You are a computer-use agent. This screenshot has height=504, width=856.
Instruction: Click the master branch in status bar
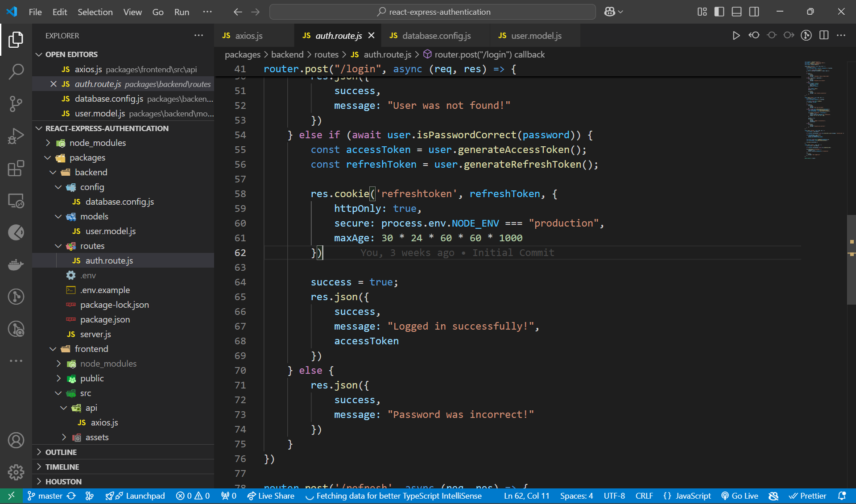[x=45, y=496]
